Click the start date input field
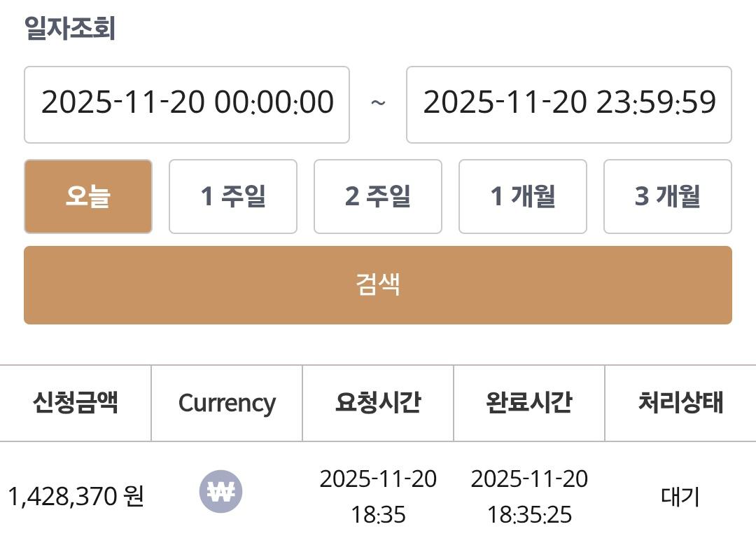756x550 pixels. [186, 104]
